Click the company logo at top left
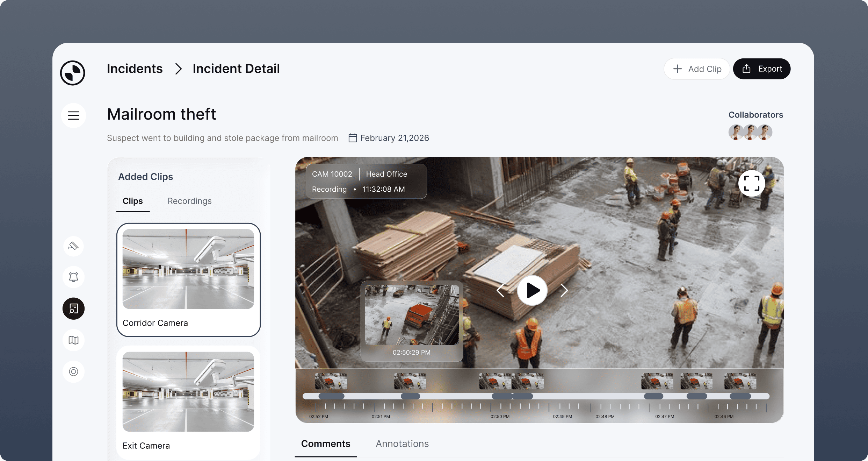 point(72,73)
